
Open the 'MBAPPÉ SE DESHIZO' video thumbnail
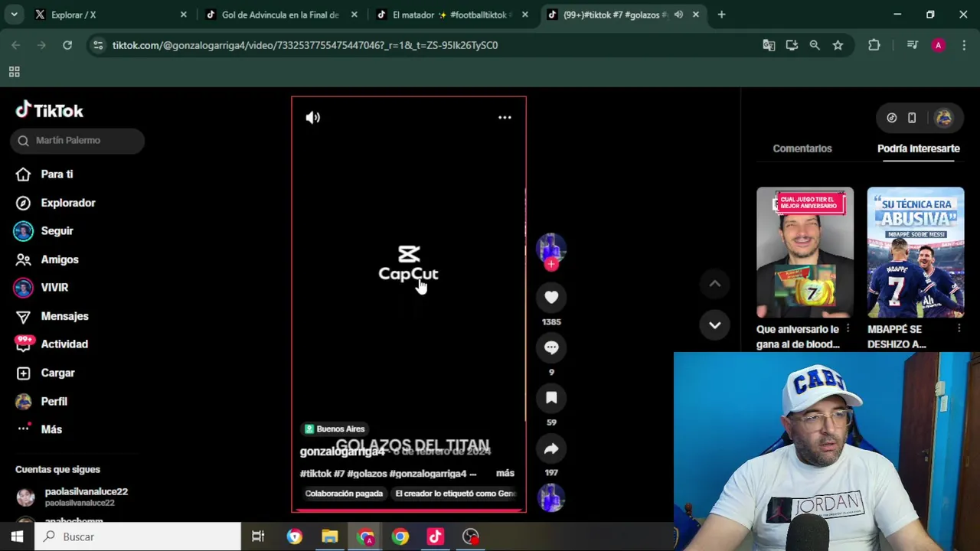point(916,252)
